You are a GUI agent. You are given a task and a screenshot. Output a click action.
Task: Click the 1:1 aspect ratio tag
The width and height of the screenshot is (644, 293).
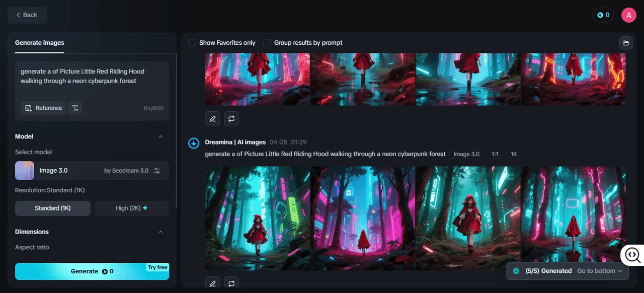495,154
